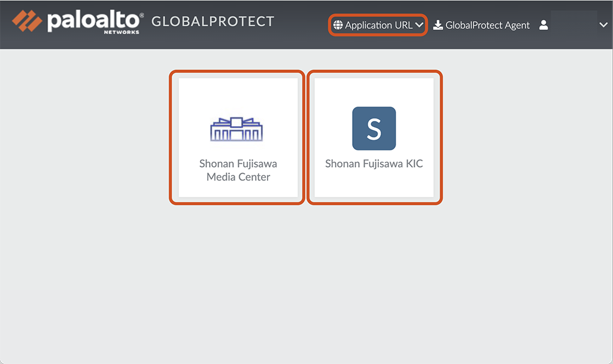Click the user profile silhouette icon
This screenshot has width=613, height=364.
(x=544, y=25)
